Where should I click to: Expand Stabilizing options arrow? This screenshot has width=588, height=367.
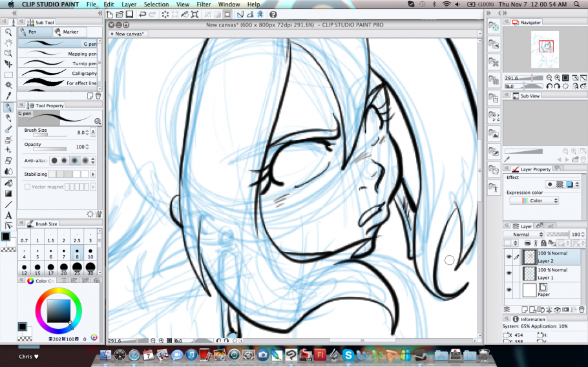click(93, 174)
